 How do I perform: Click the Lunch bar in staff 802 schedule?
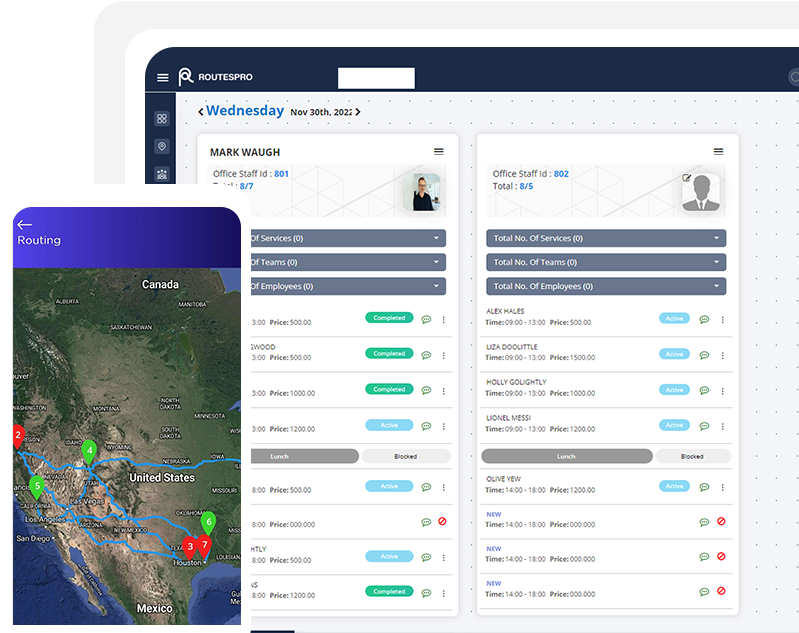tap(567, 456)
